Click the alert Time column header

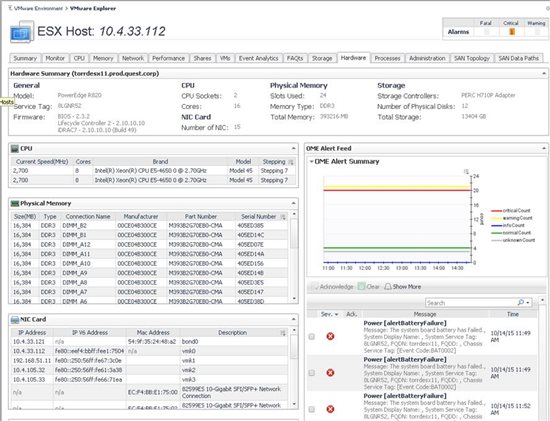(512, 314)
